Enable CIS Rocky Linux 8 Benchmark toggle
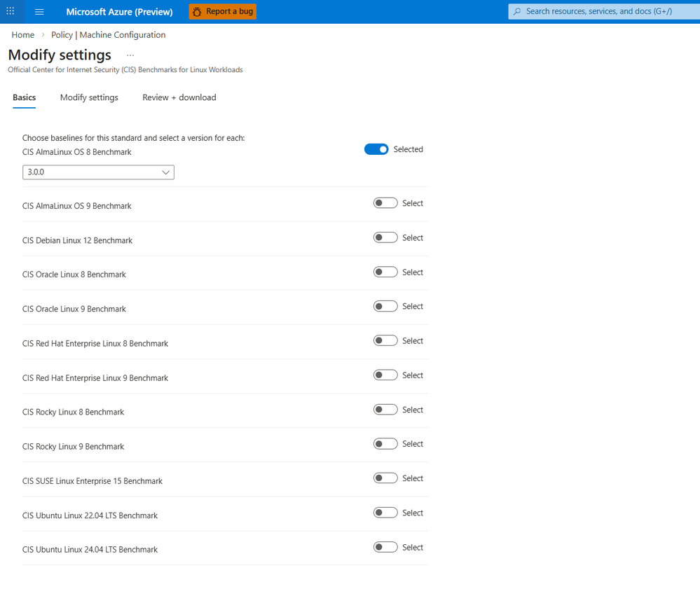 pos(385,410)
